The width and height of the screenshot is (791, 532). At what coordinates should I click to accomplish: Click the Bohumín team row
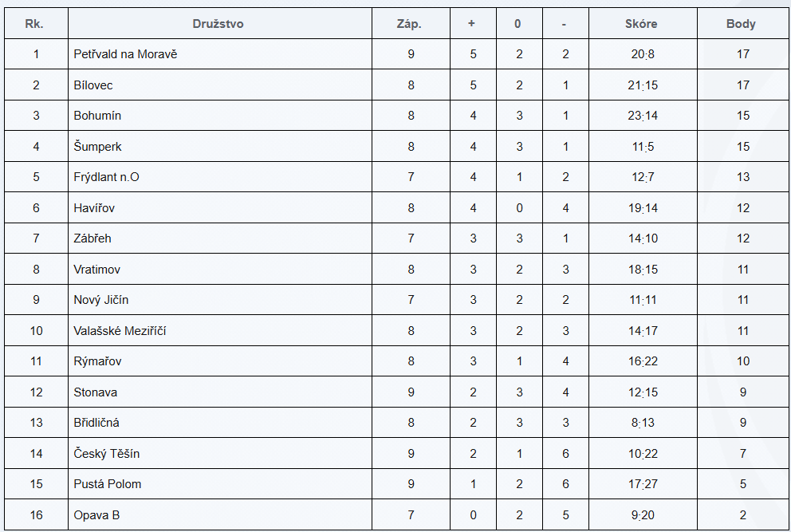(x=97, y=116)
